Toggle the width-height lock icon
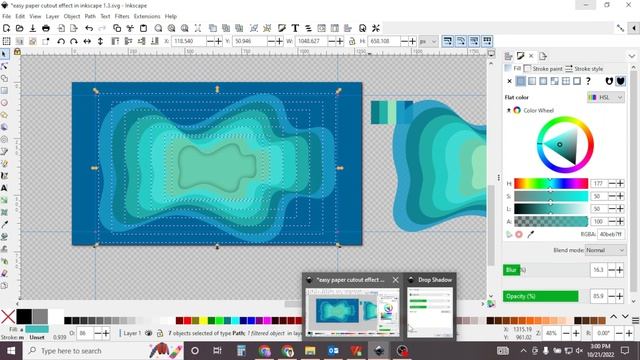The width and height of the screenshot is (640, 360). 351,41
